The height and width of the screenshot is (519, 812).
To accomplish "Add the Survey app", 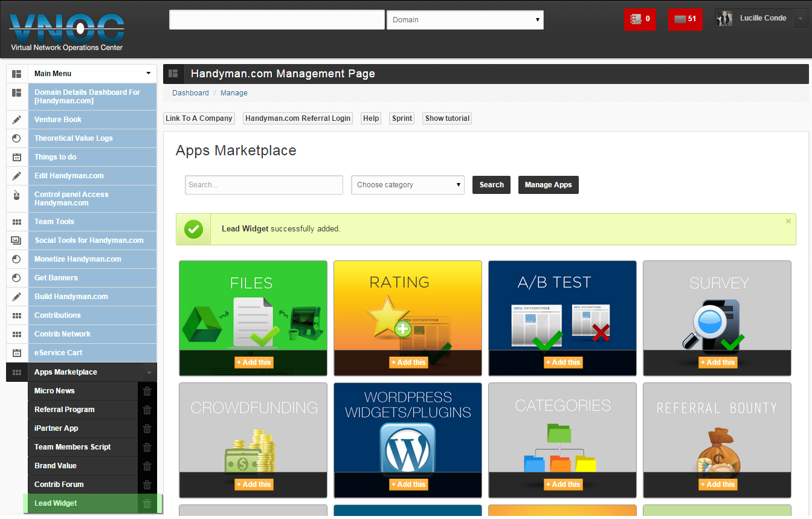I will click(718, 363).
